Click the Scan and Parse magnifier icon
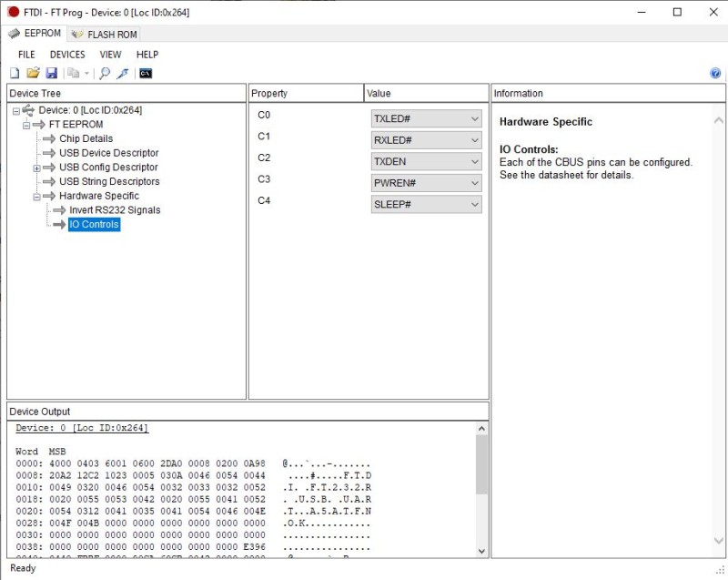Viewport: 728px width, 580px height. click(x=105, y=74)
